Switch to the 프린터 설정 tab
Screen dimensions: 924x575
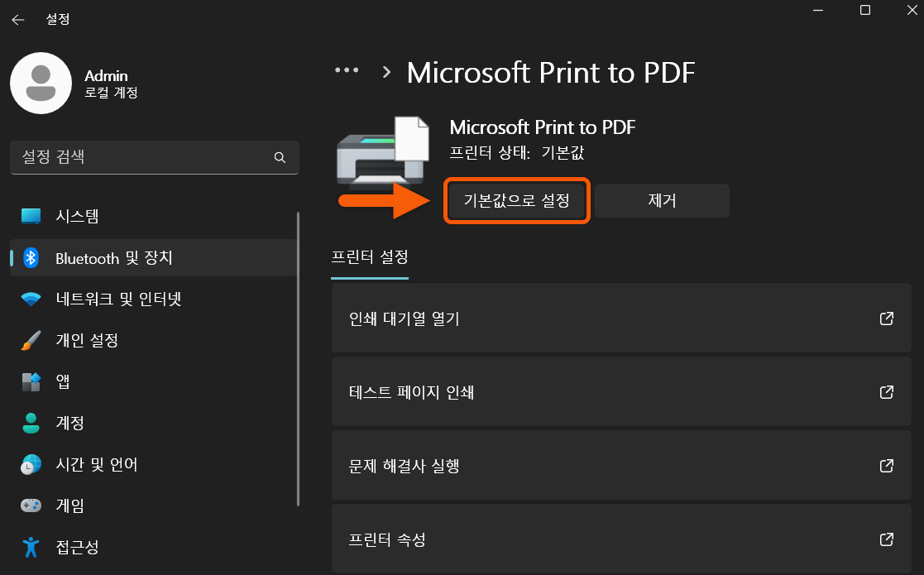370,257
